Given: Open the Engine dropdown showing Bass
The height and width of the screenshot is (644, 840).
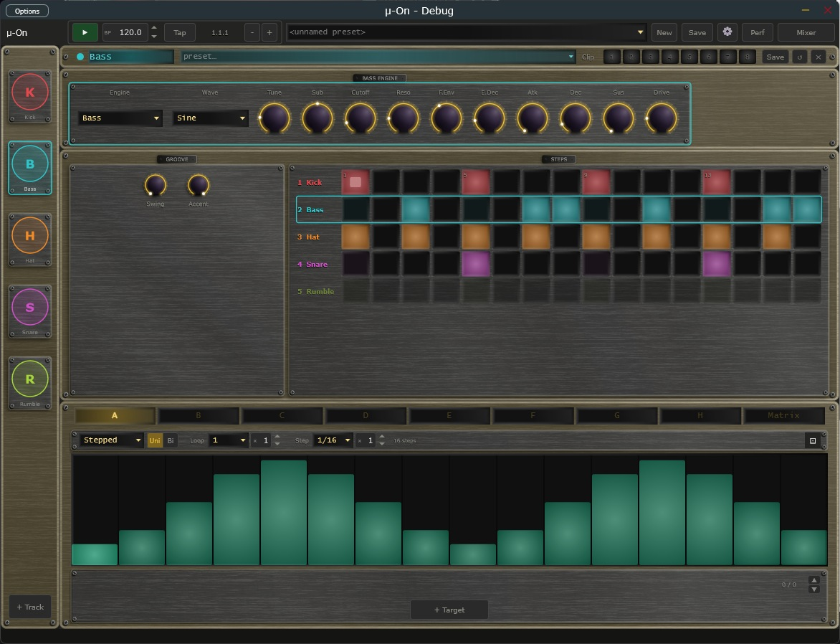Looking at the screenshot, I should pos(120,118).
